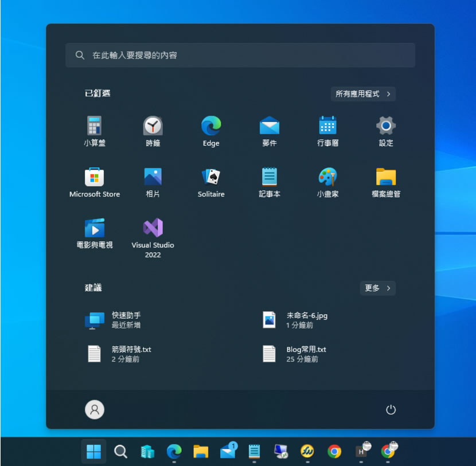Screen dimensions: 476x466
Task: Open the 行事曆 calendar app
Action: 327,131
